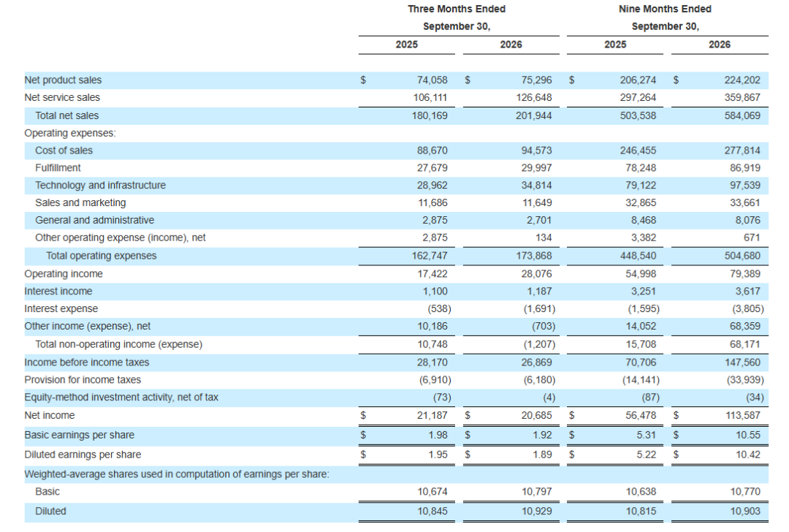Select Other income (expense), net label
789x532 pixels.
pyautogui.click(x=88, y=326)
